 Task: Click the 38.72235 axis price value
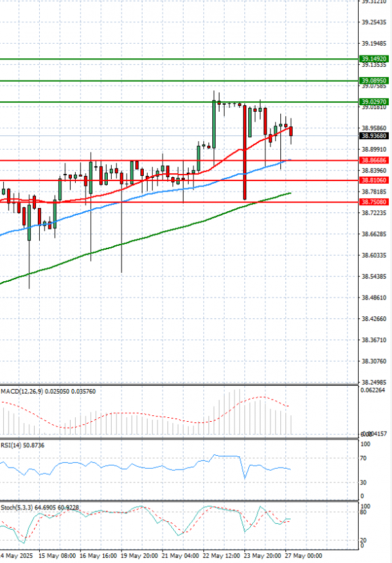[x=374, y=213]
